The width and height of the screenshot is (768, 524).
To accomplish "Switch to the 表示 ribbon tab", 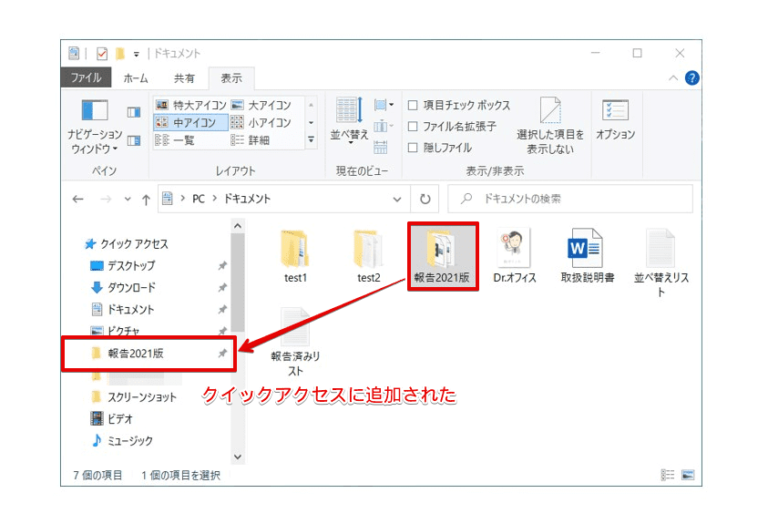I will pyautogui.click(x=231, y=78).
